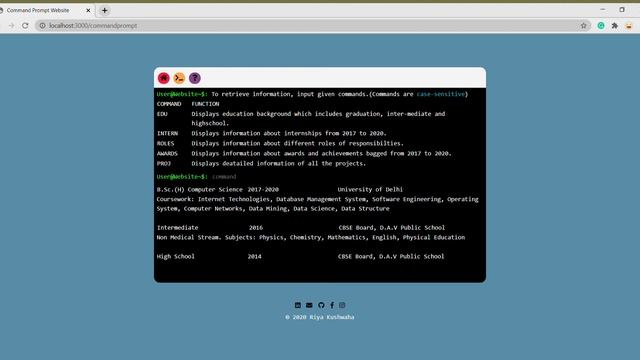The width and height of the screenshot is (640, 360).
Task: Click the © 2020 Riya Kushwaha footer text
Action: 320,317
